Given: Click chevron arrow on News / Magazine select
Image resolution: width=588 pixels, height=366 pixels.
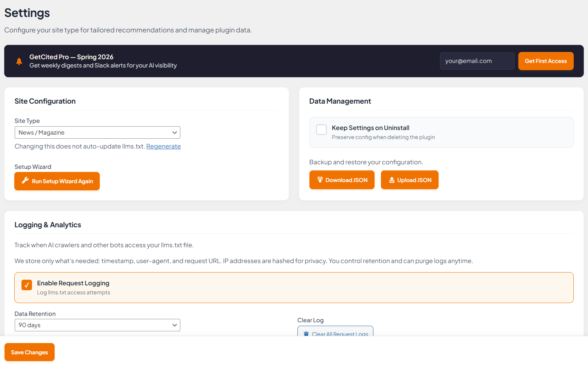Looking at the screenshot, I should 174,133.
